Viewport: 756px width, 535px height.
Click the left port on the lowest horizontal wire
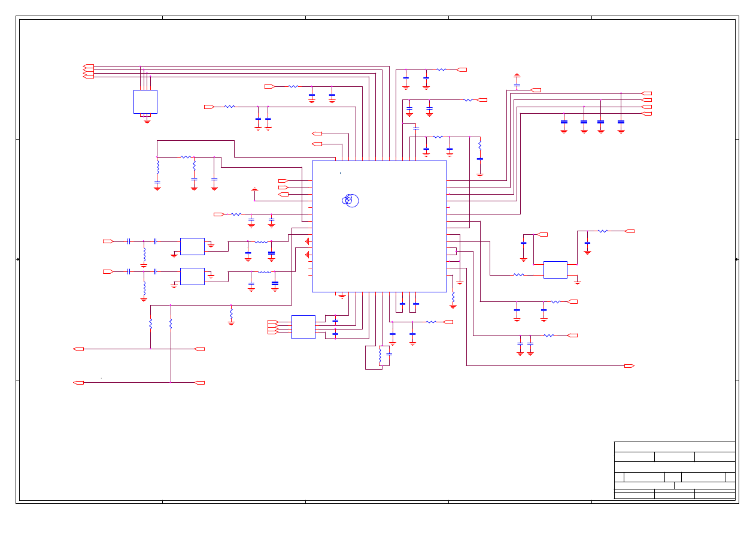(78, 382)
